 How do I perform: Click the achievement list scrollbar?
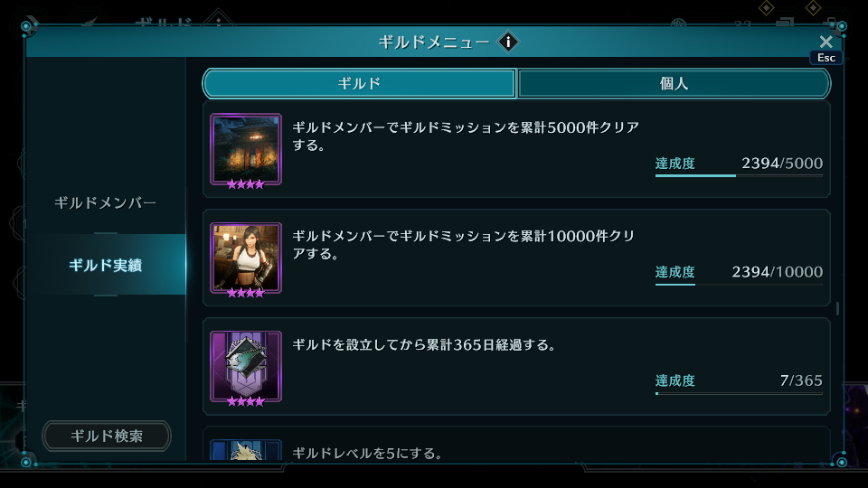tap(837, 308)
